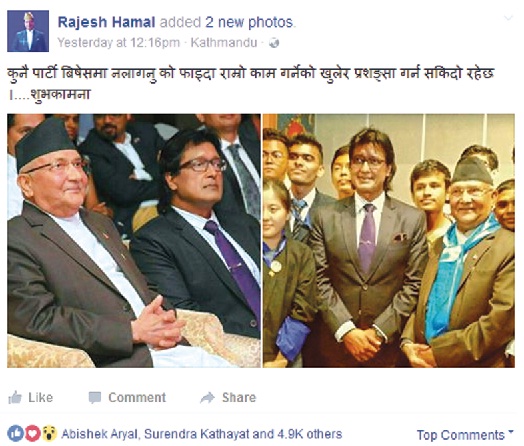Viewport: 524px width, 446px height.
Task: Click the Share arrow icon
Action: click(208, 398)
